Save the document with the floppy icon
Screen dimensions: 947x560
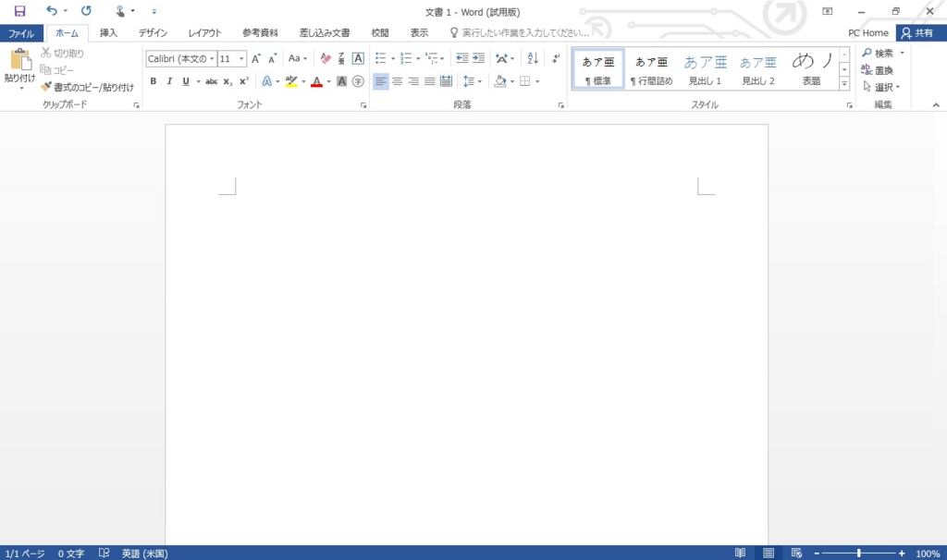(x=20, y=11)
